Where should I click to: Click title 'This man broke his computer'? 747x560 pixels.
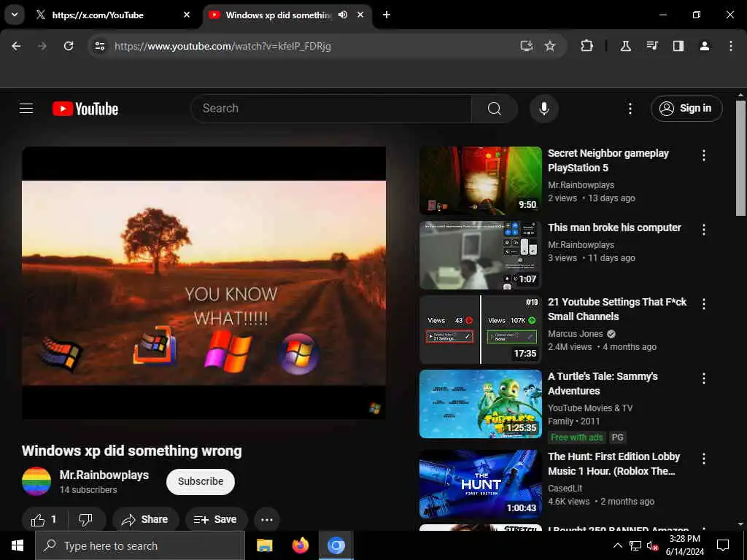point(614,227)
